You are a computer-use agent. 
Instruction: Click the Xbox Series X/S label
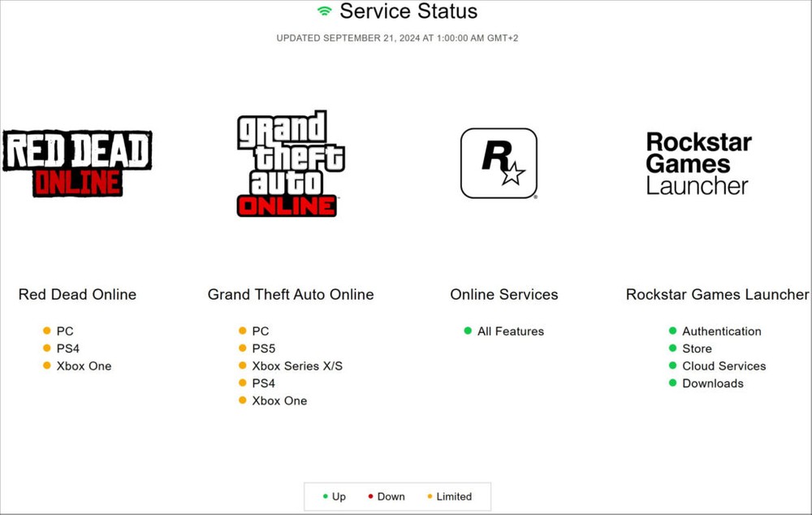(297, 366)
